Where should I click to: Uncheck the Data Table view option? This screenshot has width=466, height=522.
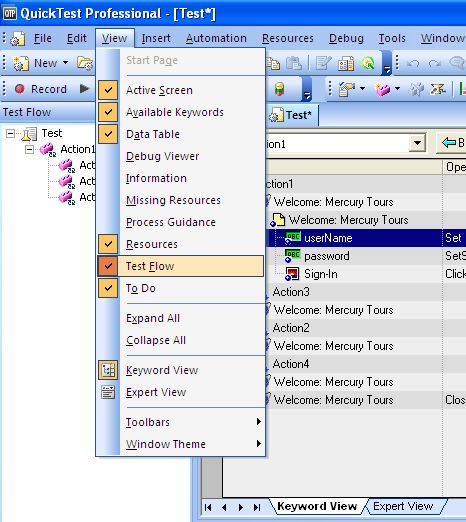(x=108, y=134)
